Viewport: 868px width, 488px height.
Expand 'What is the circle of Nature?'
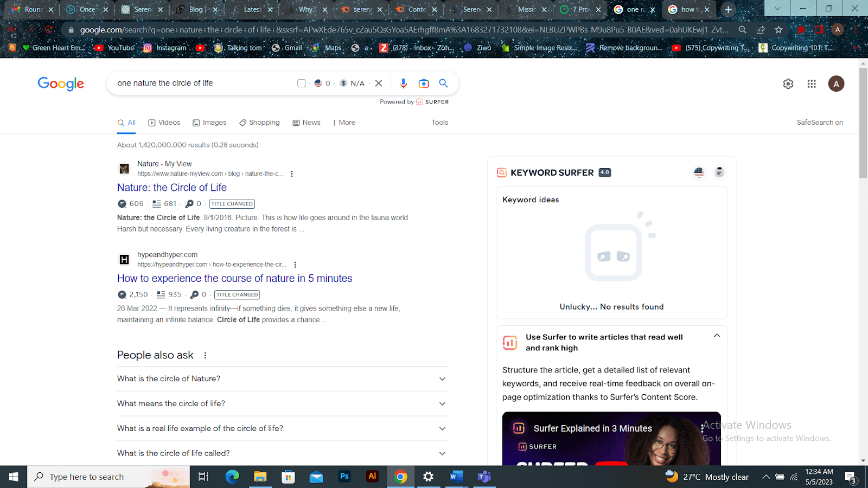click(283, 378)
